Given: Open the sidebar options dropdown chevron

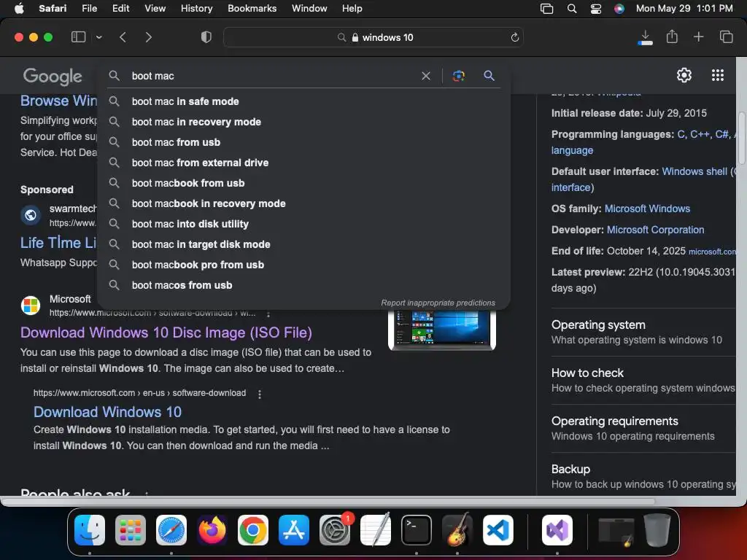Looking at the screenshot, I should point(98,37).
